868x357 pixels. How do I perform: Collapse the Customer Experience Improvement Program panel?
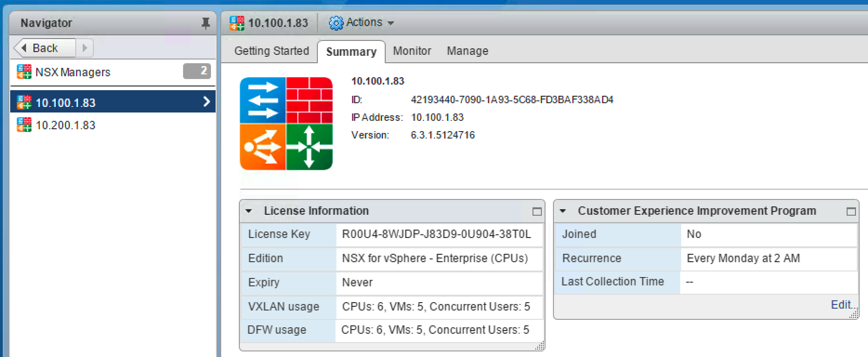coord(563,211)
